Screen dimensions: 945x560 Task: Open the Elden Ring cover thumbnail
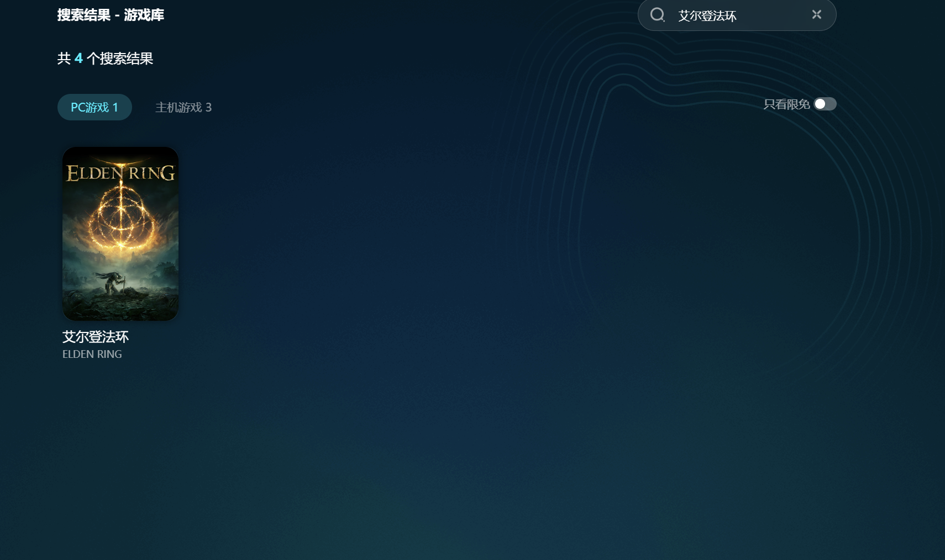click(x=120, y=234)
